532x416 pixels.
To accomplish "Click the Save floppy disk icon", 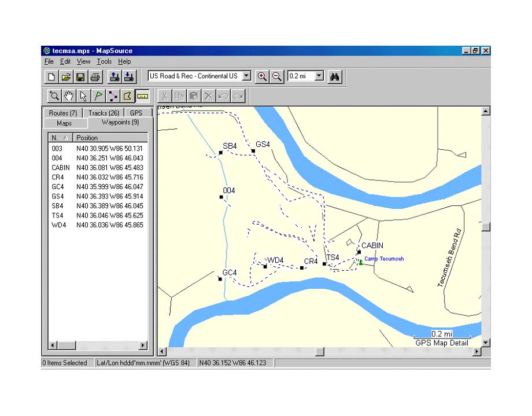I will (x=81, y=76).
